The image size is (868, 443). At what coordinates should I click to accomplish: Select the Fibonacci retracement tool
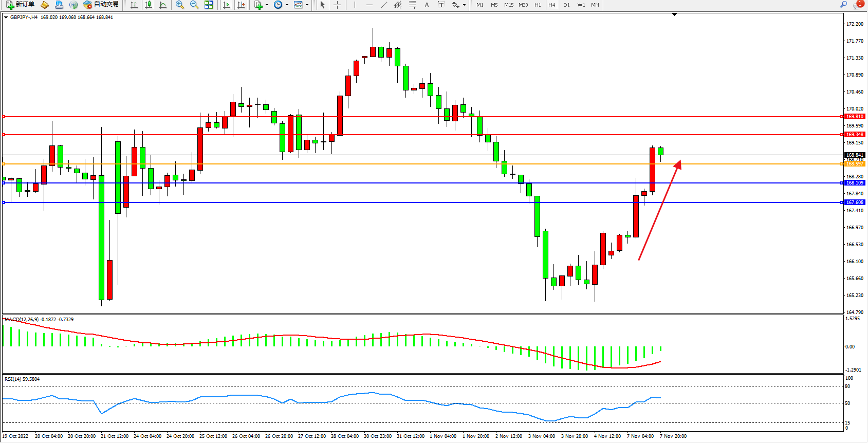pyautogui.click(x=412, y=5)
